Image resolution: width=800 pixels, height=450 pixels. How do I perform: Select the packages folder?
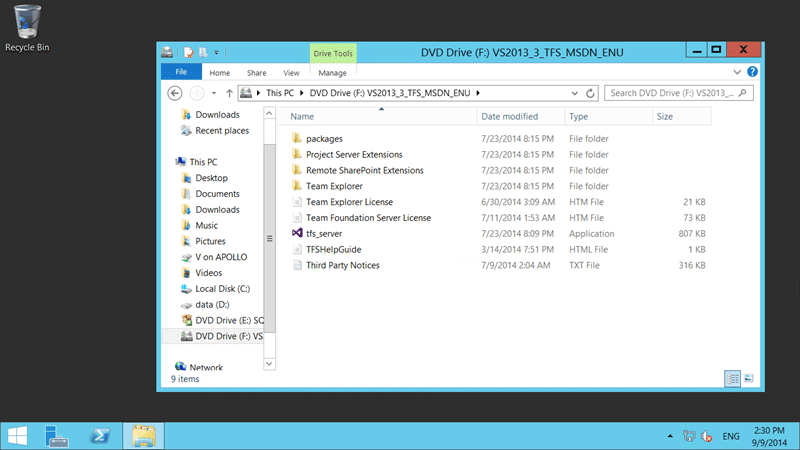point(324,139)
